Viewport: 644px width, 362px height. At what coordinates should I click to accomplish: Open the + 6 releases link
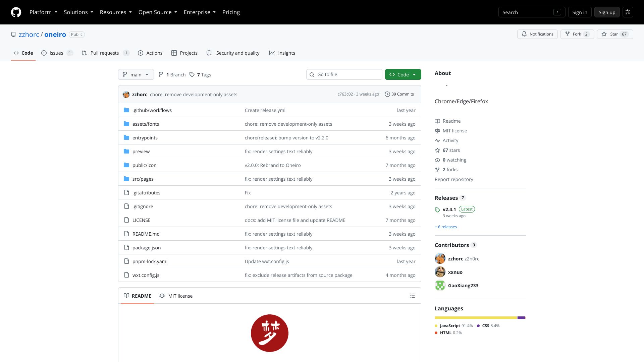(x=446, y=227)
